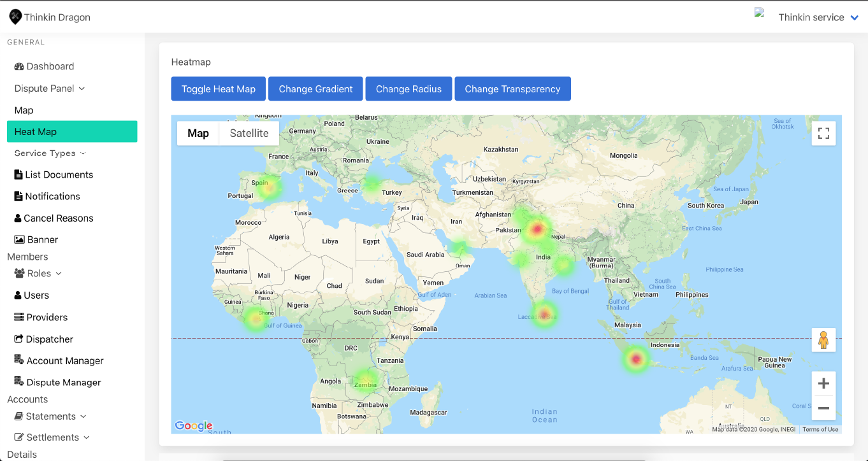Click the heat spot over Zambia

pyautogui.click(x=366, y=381)
